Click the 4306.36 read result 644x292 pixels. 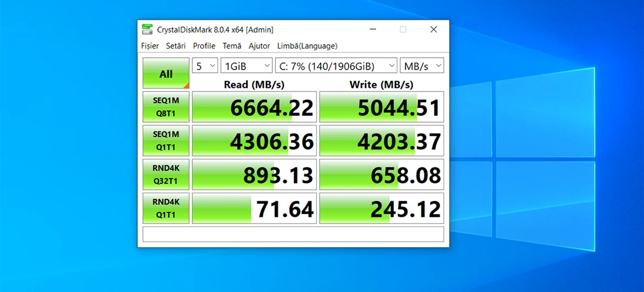[254, 140]
